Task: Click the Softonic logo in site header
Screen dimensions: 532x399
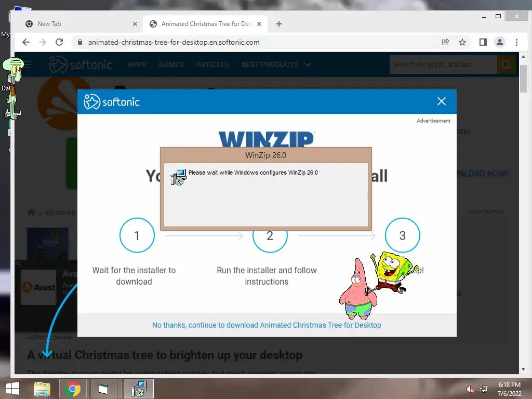Action: 81,64
